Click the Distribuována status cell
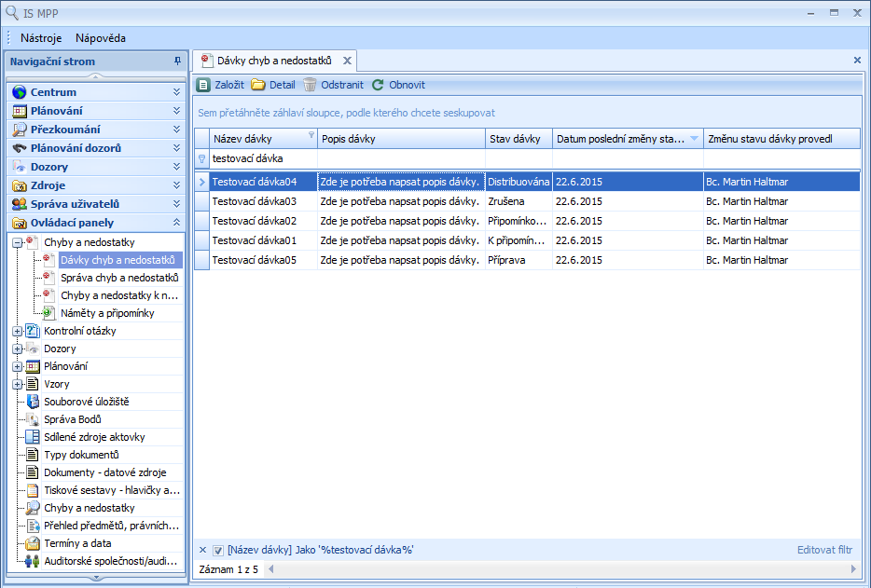Image resolution: width=871 pixels, height=588 pixels. coord(518,182)
